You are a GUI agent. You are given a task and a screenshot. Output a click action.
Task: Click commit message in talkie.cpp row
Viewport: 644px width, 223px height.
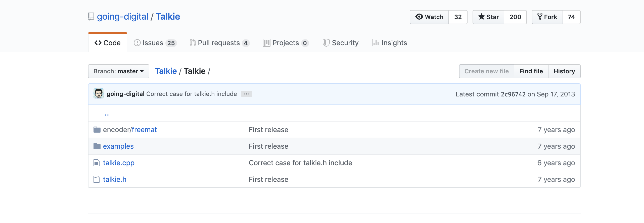[x=300, y=163]
